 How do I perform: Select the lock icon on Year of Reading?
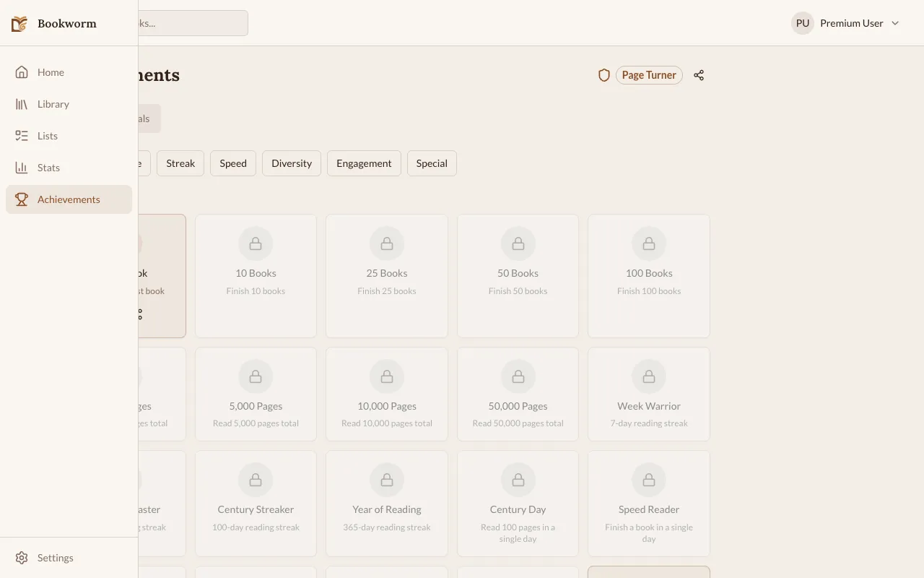pos(387,480)
